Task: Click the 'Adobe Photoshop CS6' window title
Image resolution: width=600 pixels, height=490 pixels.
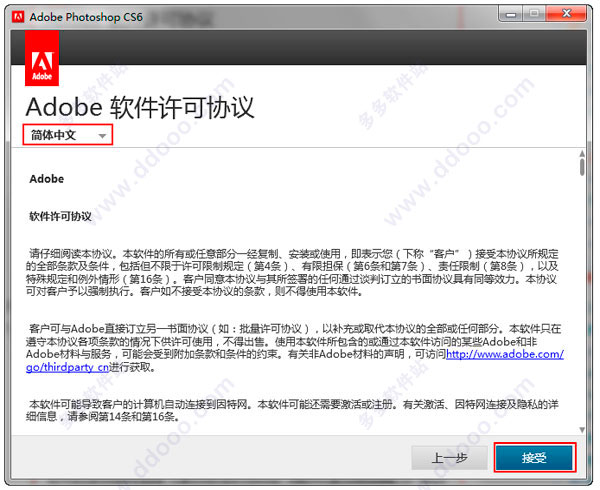Action: pos(86,17)
